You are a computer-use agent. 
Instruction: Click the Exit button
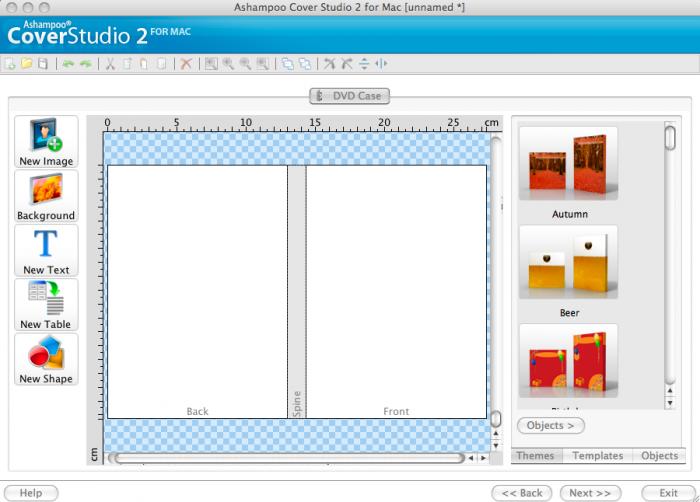(x=668, y=493)
